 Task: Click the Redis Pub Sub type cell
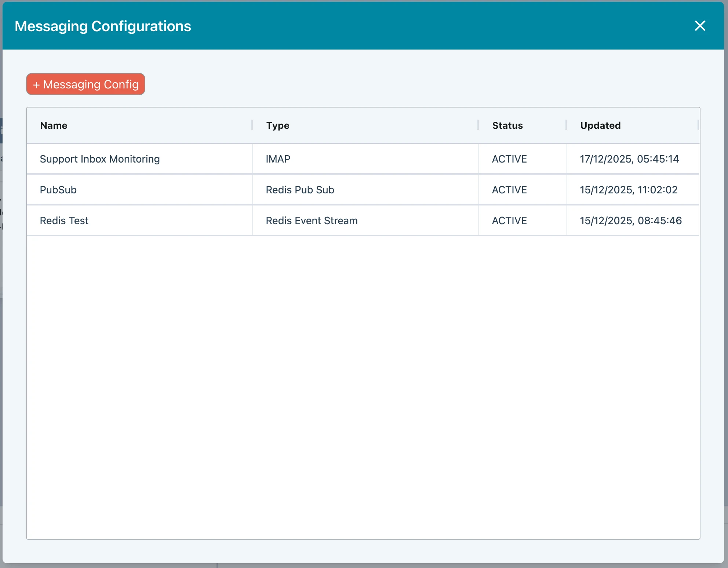(x=300, y=190)
